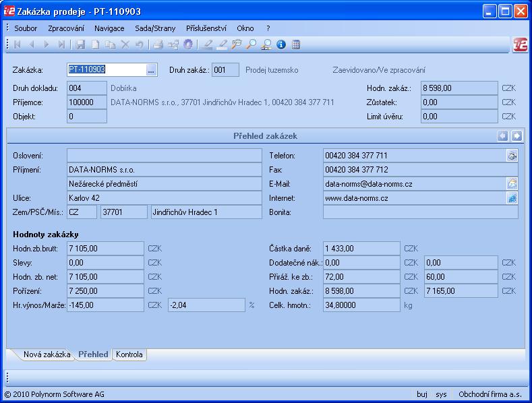The height and width of the screenshot is (403, 532).
Task: Click the Příjemce field 100000
Action: [87, 102]
